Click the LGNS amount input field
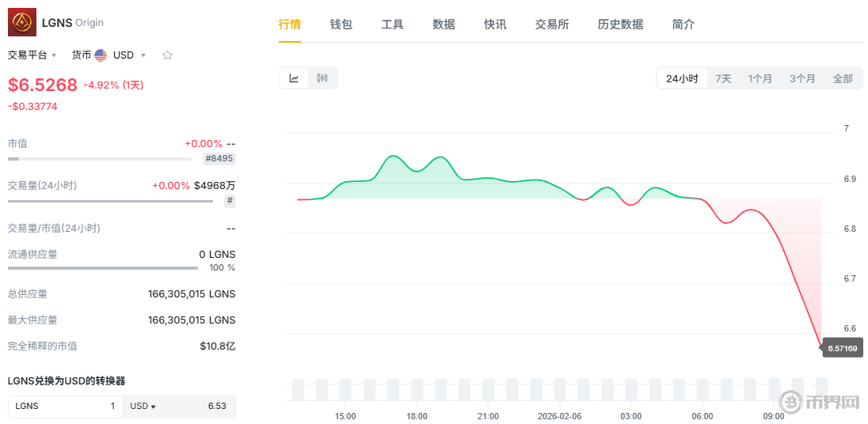The height and width of the screenshot is (424, 868). coord(66,407)
